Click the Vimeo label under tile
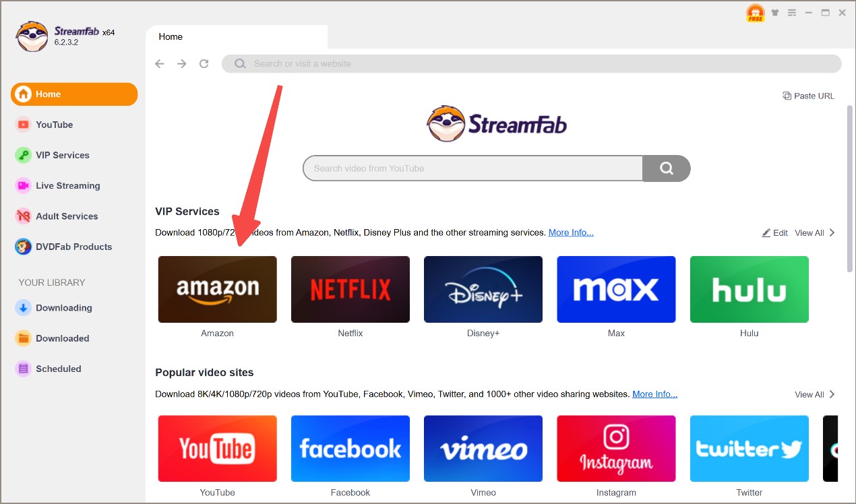Image resolution: width=856 pixels, height=504 pixels. [x=483, y=493]
